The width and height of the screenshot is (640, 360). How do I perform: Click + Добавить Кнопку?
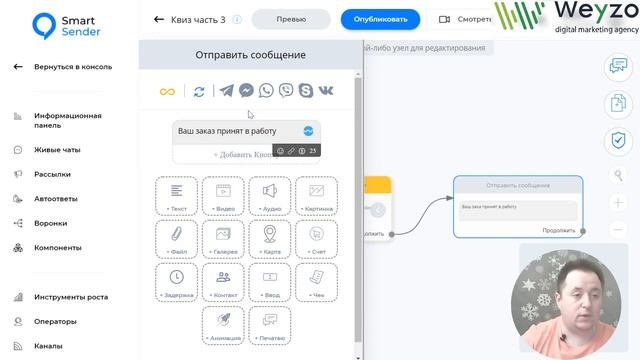point(246,155)
